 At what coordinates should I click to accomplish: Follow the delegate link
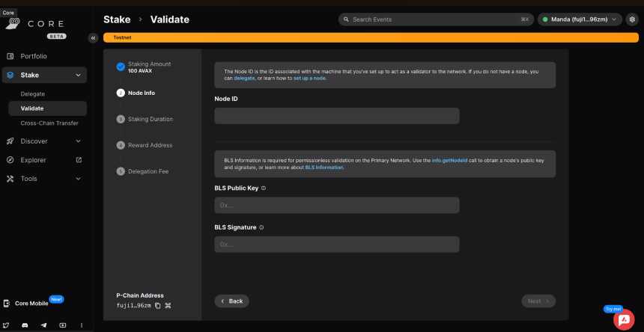coord(244,79)
